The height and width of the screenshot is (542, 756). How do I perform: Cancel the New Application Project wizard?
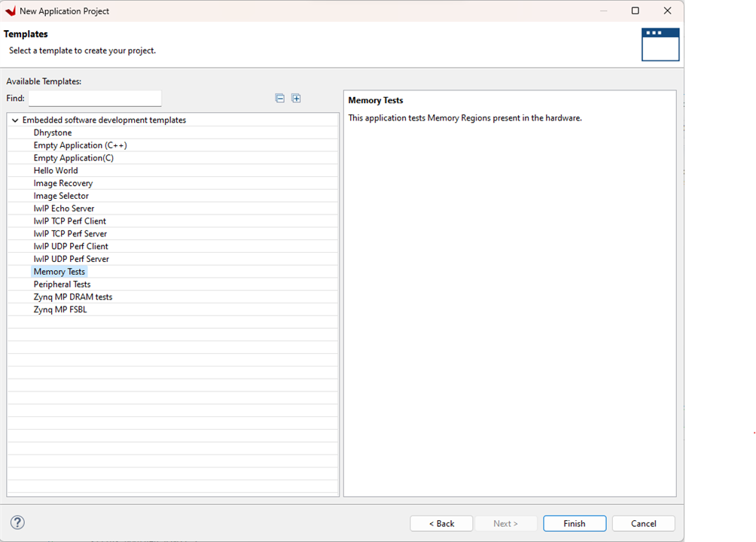click(644, 524)
